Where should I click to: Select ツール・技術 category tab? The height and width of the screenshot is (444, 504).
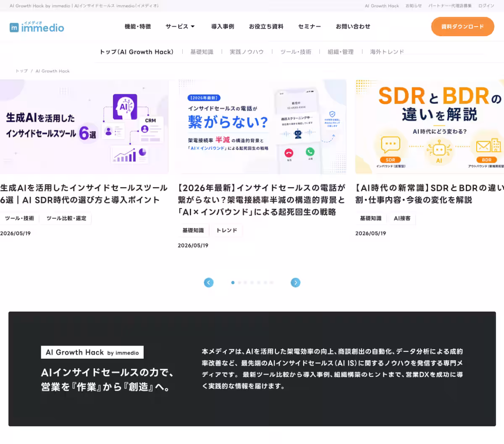(296, 52)
